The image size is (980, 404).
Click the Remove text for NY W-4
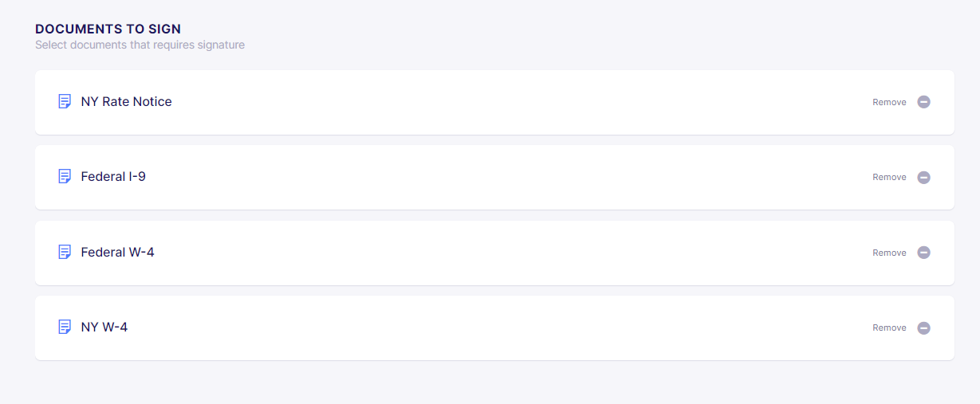pos(889,328)
